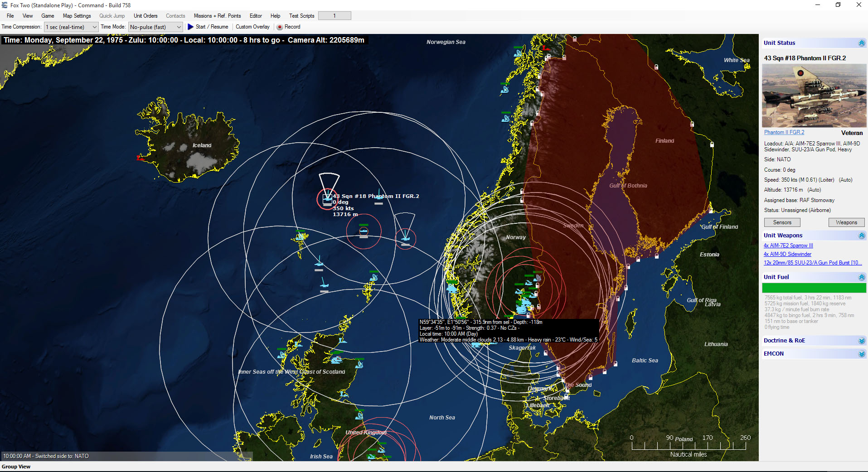
Task: Open the 4x AIM-9D Sidewinder link
Action: coord(787,254)
